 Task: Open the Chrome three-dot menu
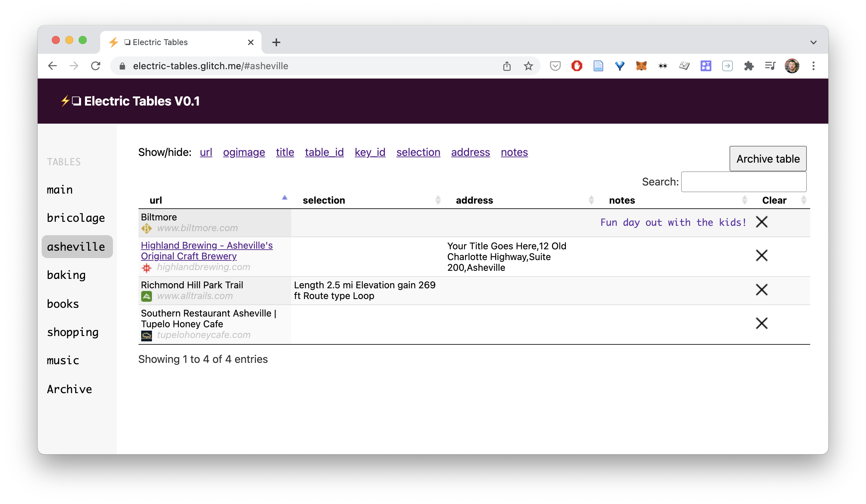[x=814, y=66]
